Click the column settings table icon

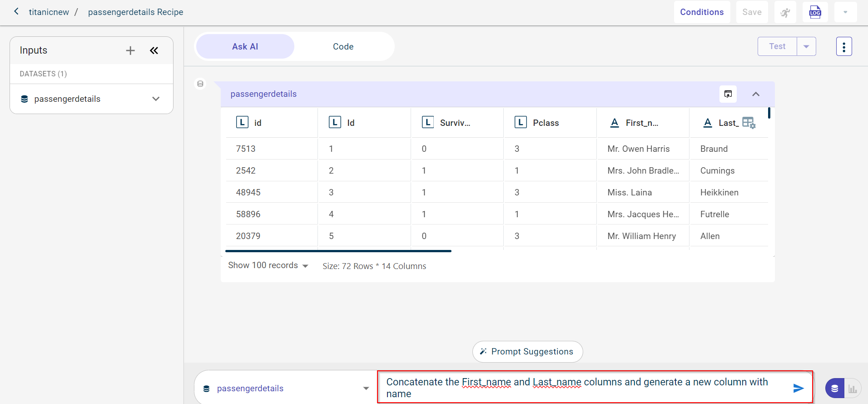[749, 123]
